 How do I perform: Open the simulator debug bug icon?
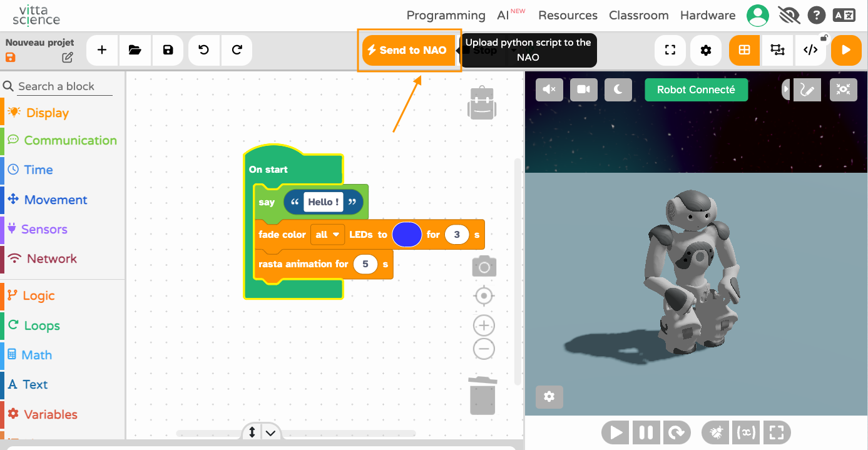715,432
